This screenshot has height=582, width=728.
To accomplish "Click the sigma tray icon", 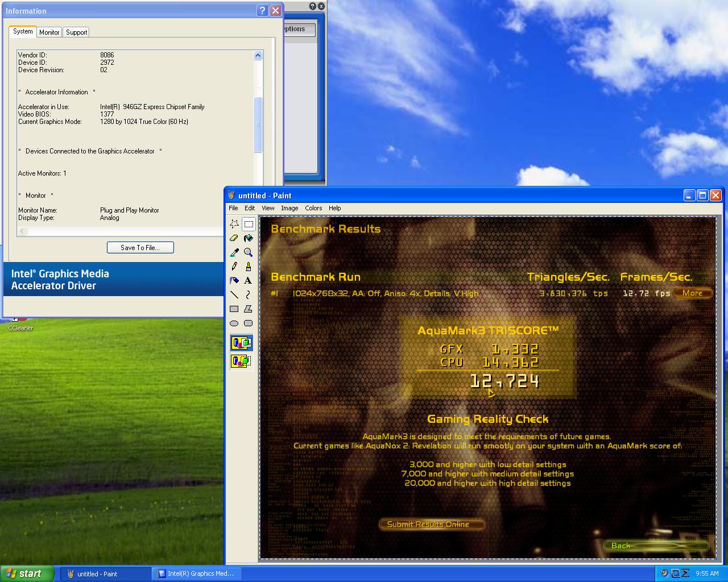I will [685, 574].
